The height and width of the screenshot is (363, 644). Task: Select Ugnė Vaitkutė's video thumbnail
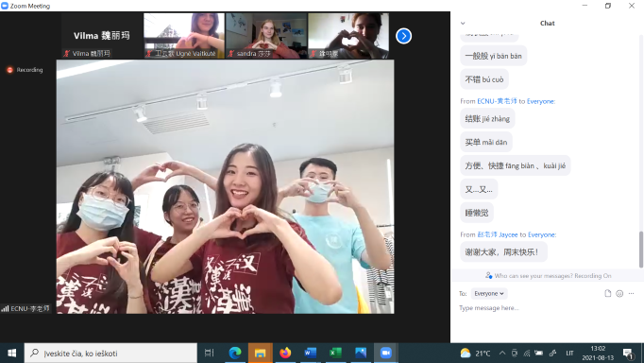(x=184, y=35)
